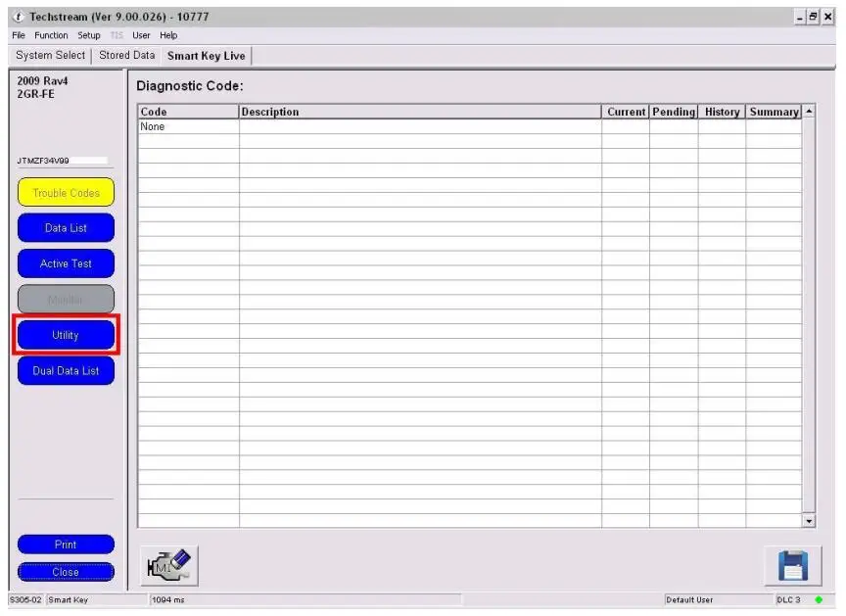Click the VIN text JTMZF34V99
The image size is (846, 616).
pos(43,161)
